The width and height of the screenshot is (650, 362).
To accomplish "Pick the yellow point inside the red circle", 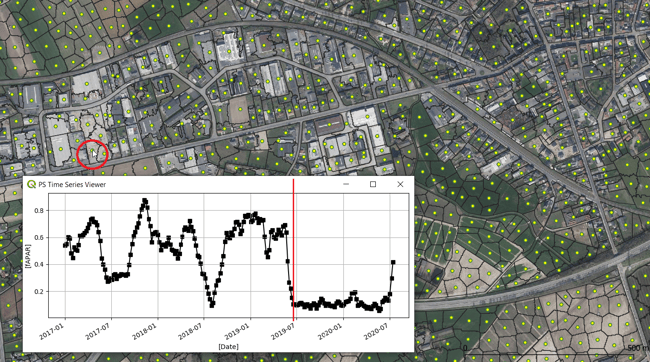I will 92,151.
